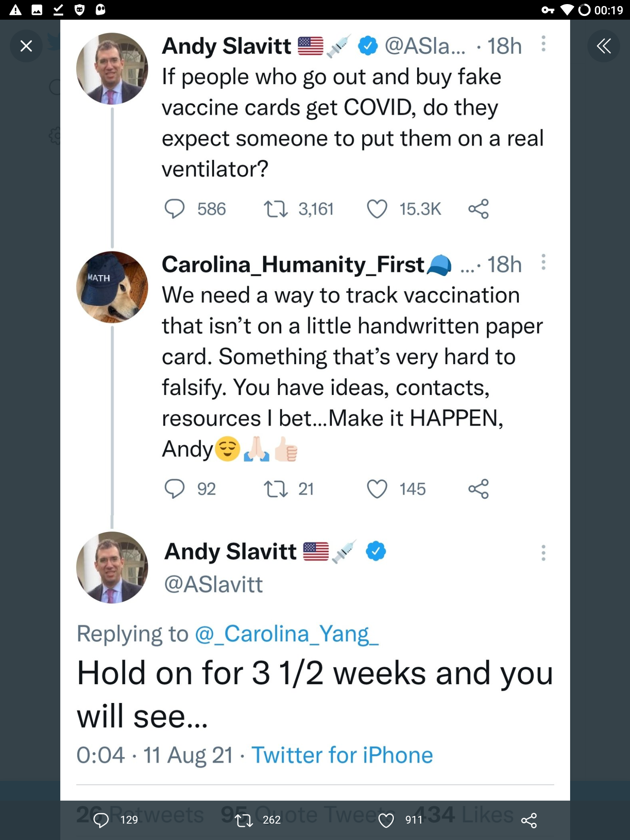Open more options for Carolina_Humanity_First tweet

pos(543,262)
